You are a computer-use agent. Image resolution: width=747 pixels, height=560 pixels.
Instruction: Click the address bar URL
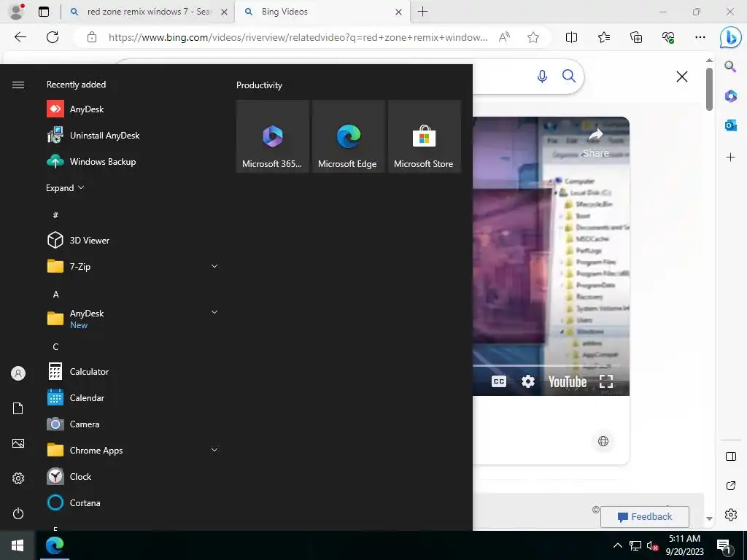[298, 37]
